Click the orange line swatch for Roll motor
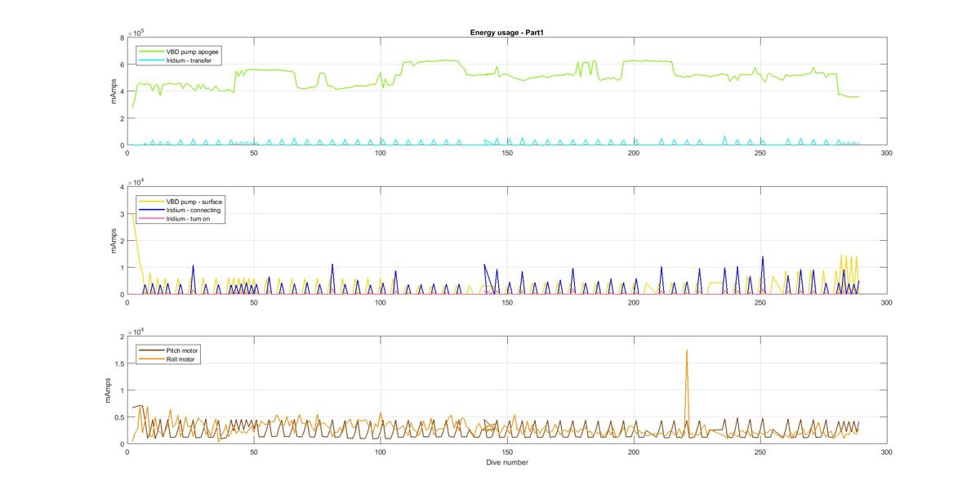Screen dimensions: 980x499 click(152, 359)
